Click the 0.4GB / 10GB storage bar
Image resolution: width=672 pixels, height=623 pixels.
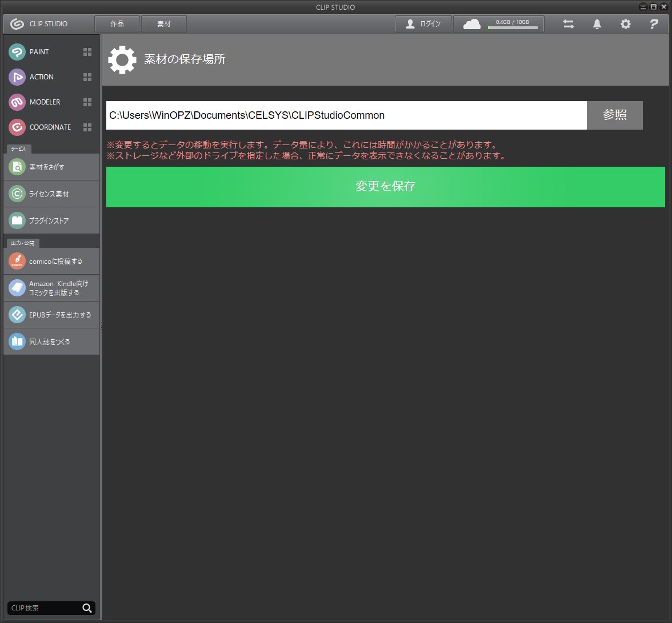(513, 24)
